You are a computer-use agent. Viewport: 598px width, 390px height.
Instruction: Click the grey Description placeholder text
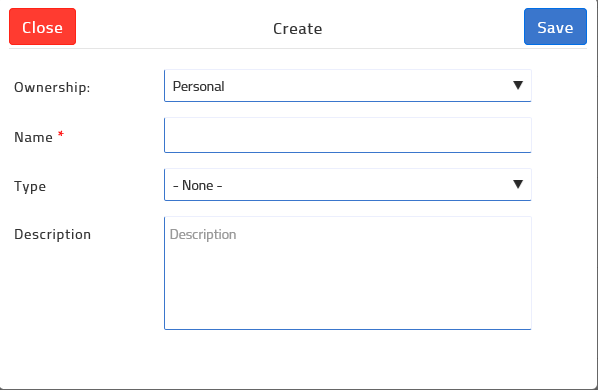coord(203,234)
